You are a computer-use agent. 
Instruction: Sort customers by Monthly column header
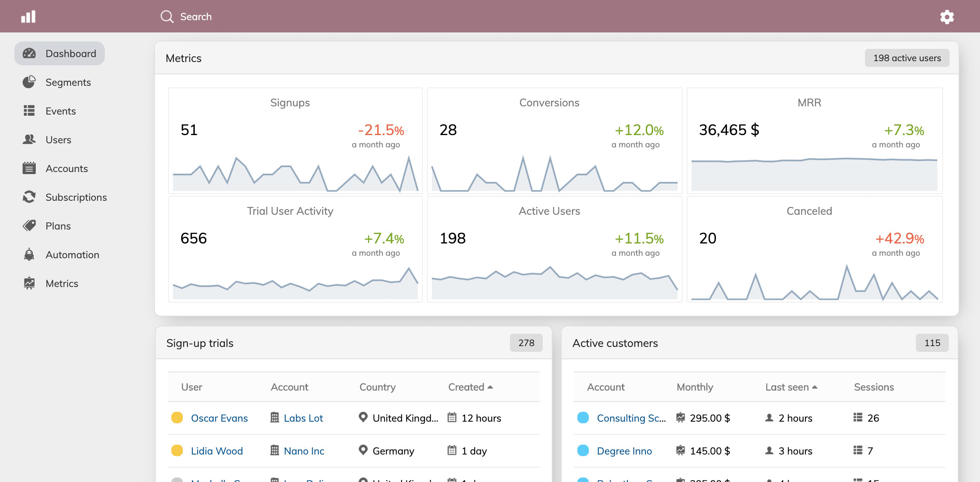coord(694,387)
